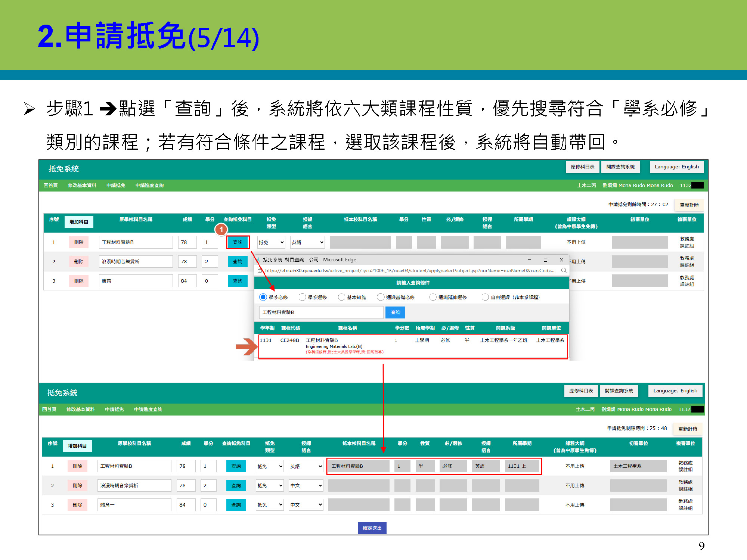Delete row 3 體育 in upper table

(x=79, y=281)
